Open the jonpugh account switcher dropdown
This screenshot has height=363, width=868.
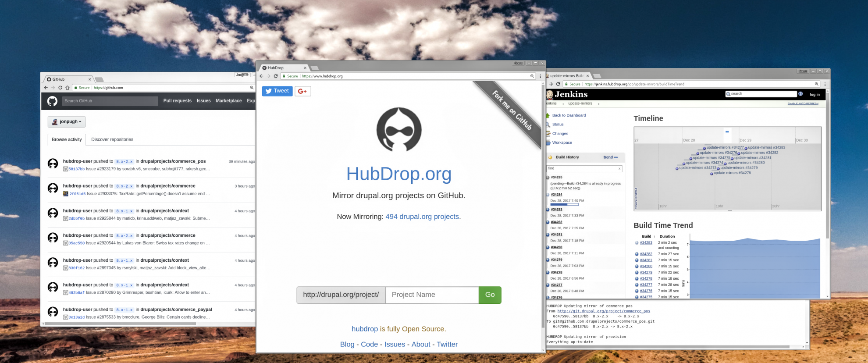[67, 121]
